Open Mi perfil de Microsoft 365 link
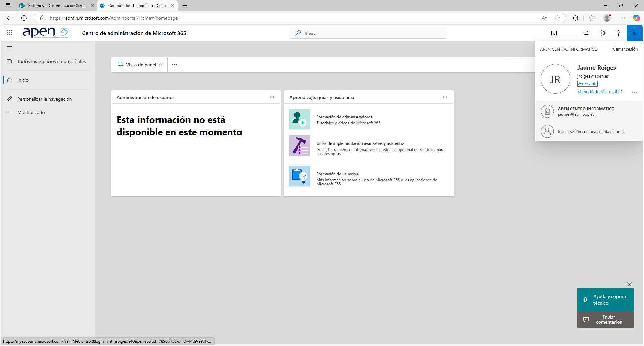The height and width of the screenshot is (346, 644). tap(601, 92)
